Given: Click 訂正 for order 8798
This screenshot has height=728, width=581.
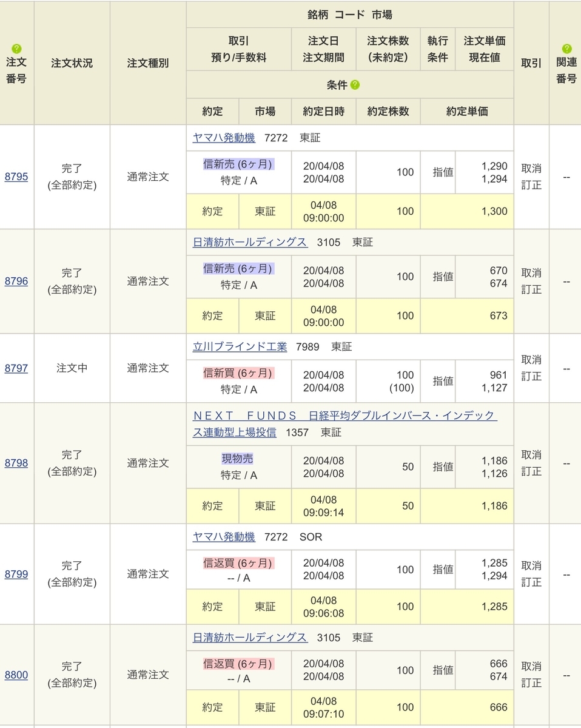Looking at the screenshot, I should [531, 471].
